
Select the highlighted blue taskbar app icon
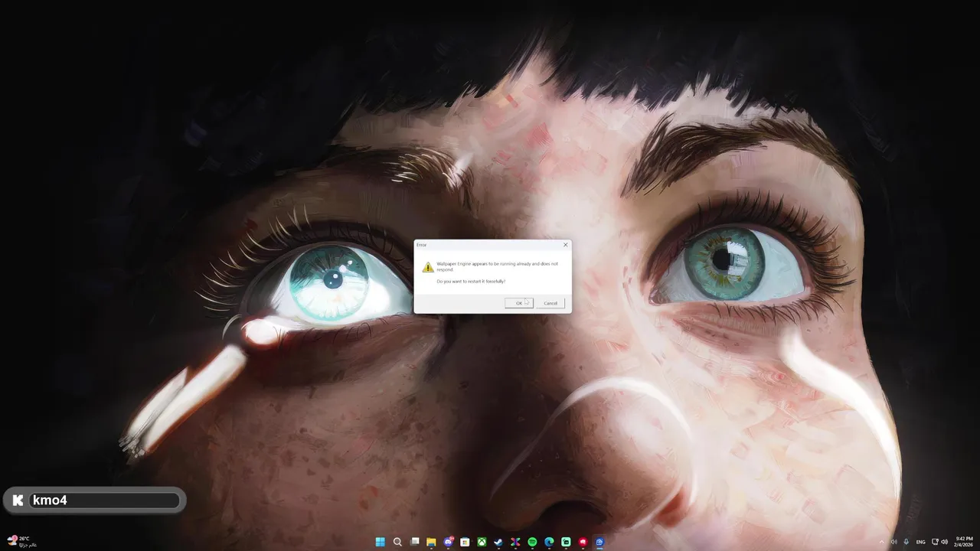599,542
